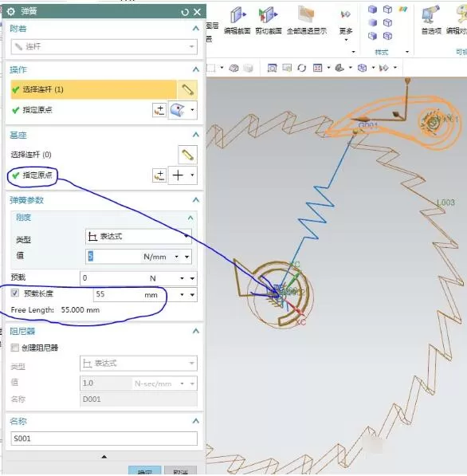Toggle the 预载长度 checkbox
Image resolution: width=467 pixels, height=476 pixels.
click(x=15, y=293)
